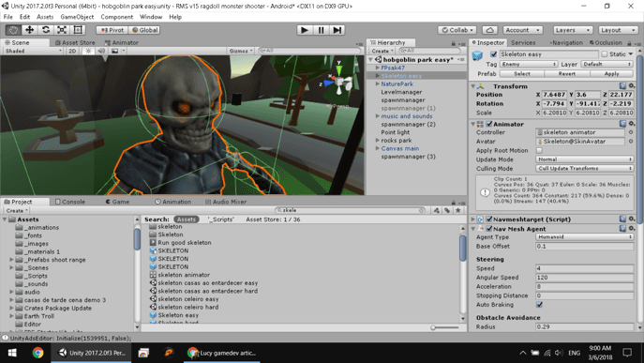Image resolution: width=644 pixels, height=363 pixels.
Task: Open the Tag dropdown showing Enemy
Action: point(529,64)
